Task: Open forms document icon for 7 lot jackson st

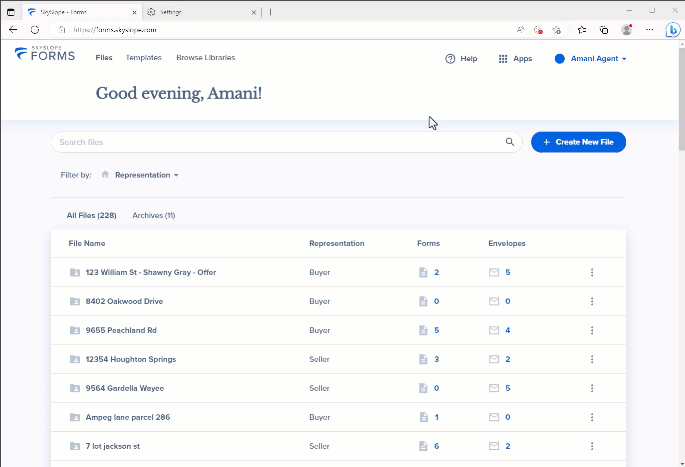Action: point(423,446)
